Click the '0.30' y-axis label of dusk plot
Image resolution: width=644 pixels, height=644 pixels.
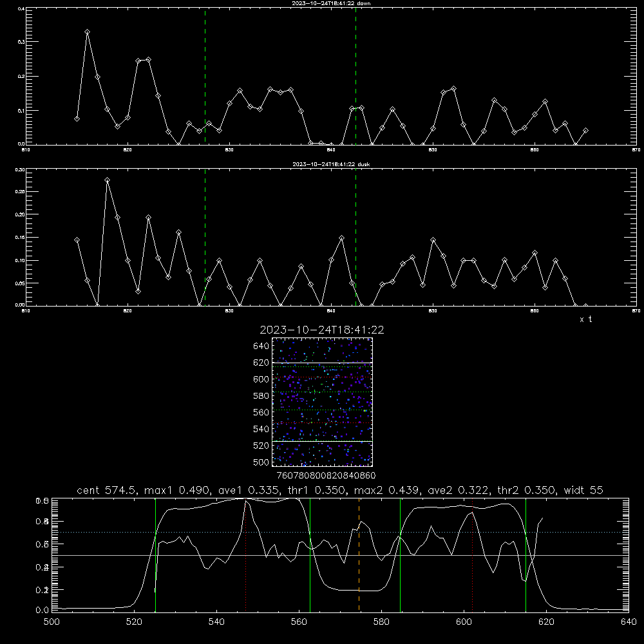[20, 169]
